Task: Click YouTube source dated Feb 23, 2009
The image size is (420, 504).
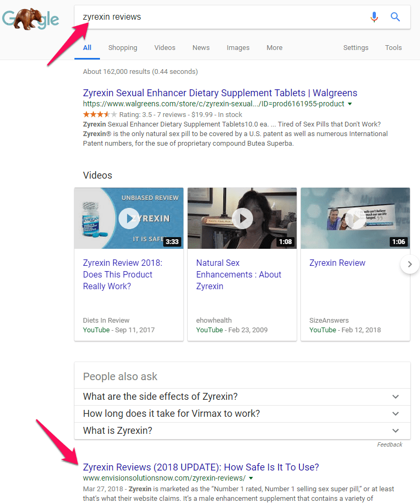Action: coord(209,330)
